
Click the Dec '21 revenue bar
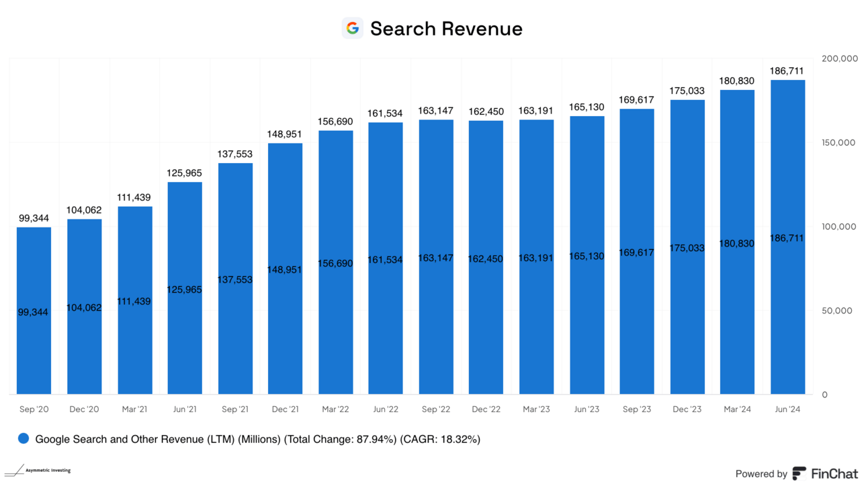point(285,269)
